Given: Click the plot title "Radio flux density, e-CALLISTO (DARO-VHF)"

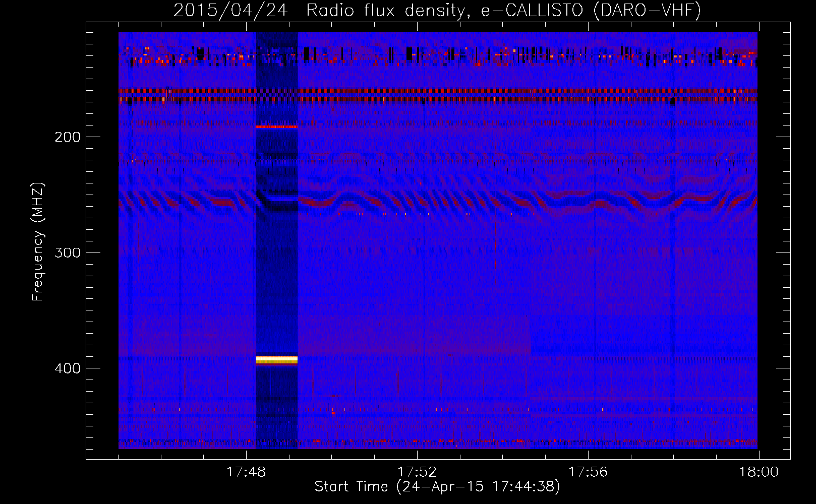Looking at the screenshot, I should tap(503, 10).
